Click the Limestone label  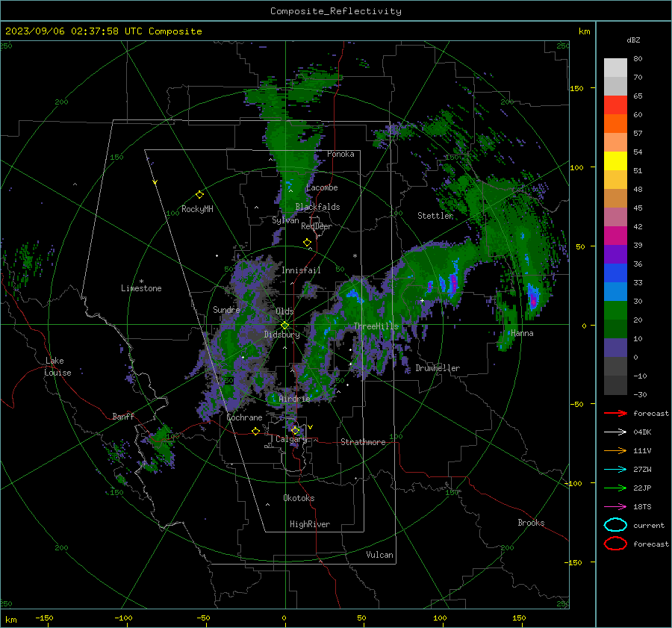(x=141, y=288)
